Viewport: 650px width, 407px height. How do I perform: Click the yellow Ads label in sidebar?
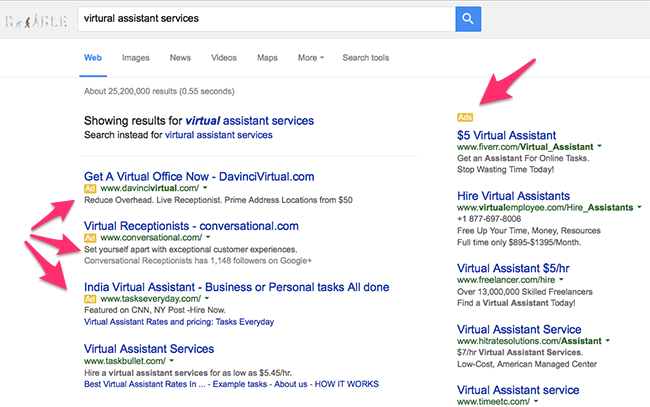(x=465, y=117)
